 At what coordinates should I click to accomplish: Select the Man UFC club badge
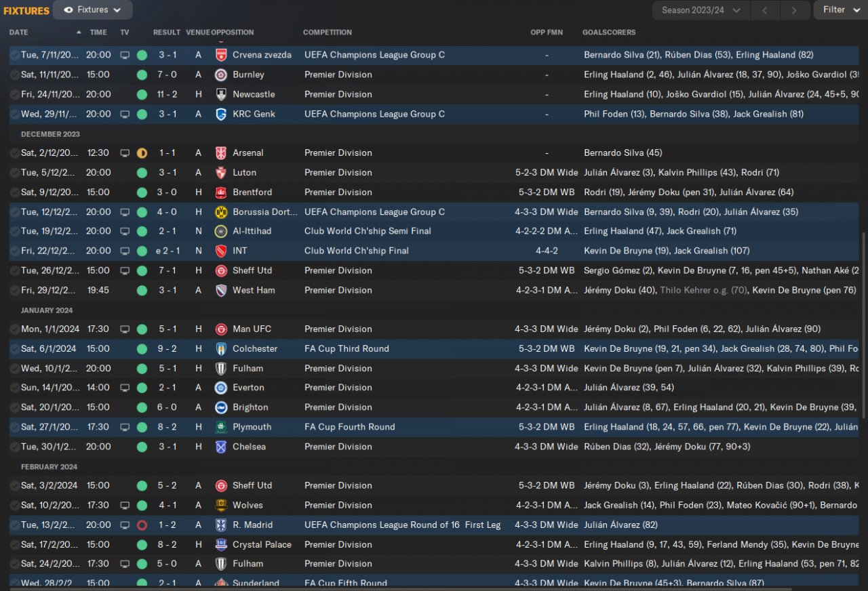point(220,329)
